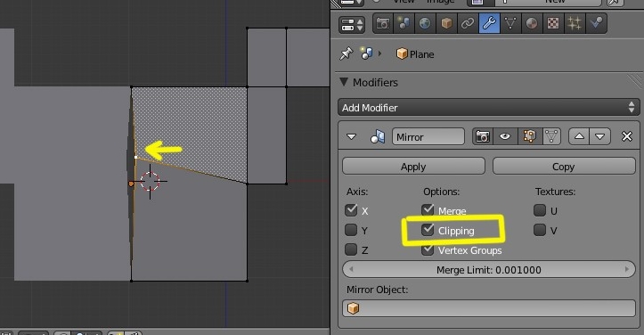The width and height of the screenshot is (644, 335).
Task: Toggle the Merge option checkbox
Action: [428, 210]
